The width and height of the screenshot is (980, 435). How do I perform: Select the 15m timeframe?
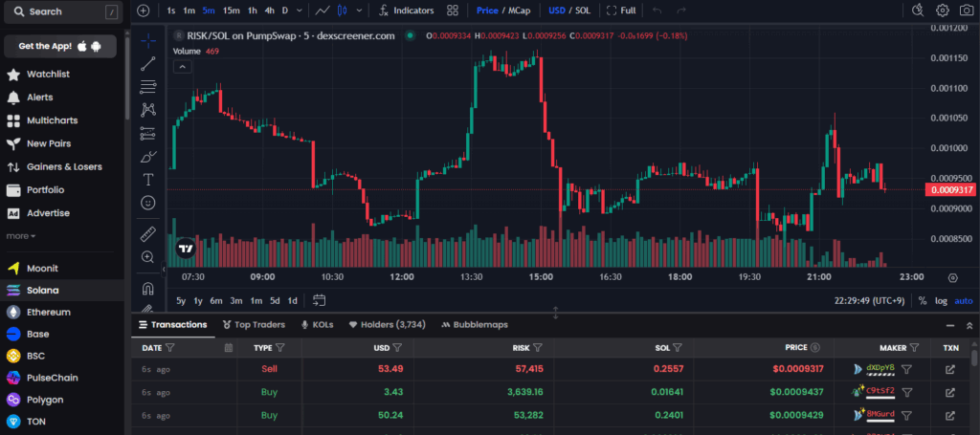(x=231, y=11)
